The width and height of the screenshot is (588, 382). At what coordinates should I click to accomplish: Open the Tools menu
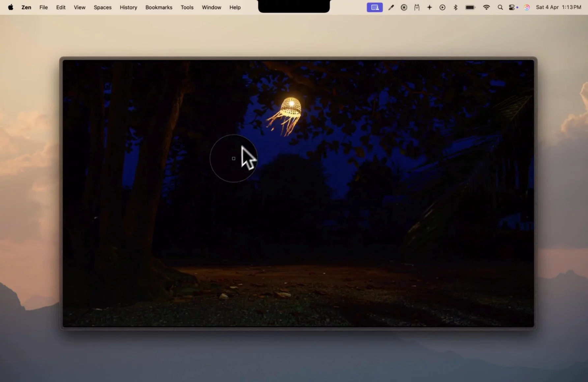(x=187, y=7)
